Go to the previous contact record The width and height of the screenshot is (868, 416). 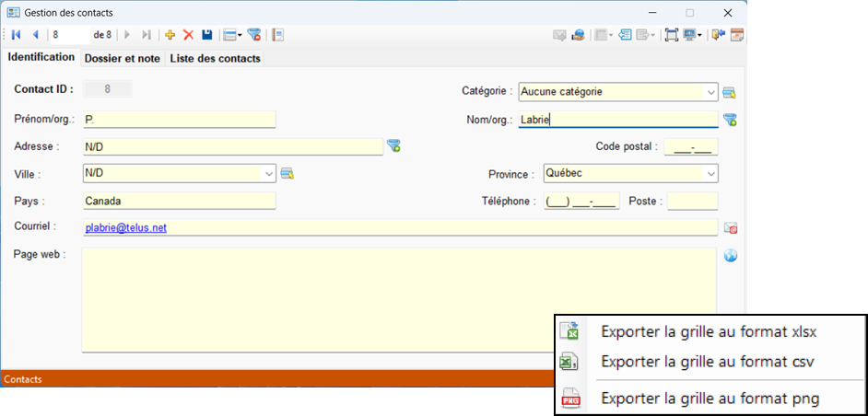(x=35, y=35)
